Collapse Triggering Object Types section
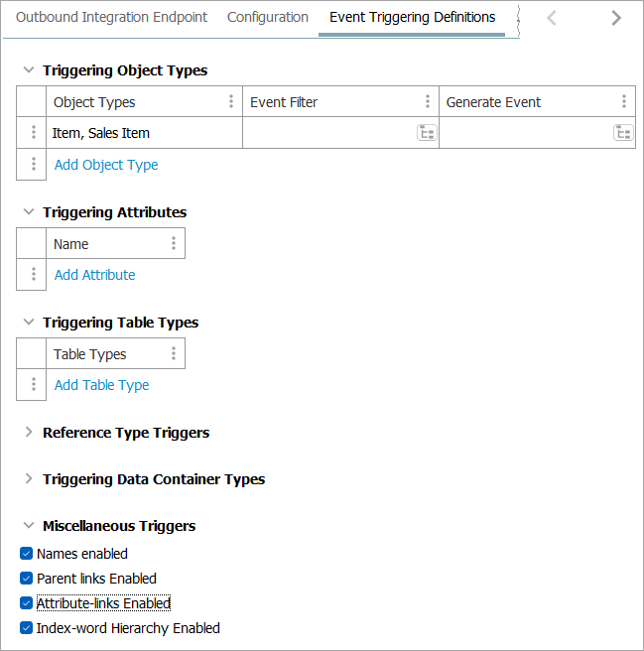The height and width of the screenshot is (651, 644). coord(29,70)
